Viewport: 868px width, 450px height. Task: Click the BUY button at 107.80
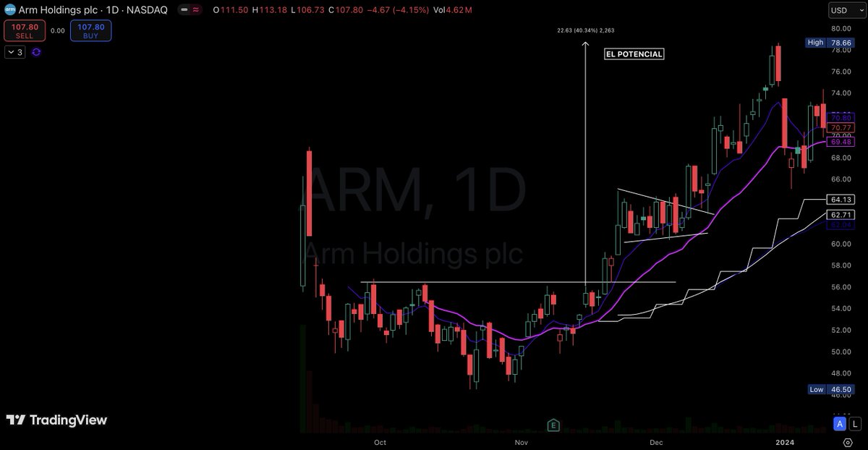tap(90, 30)
